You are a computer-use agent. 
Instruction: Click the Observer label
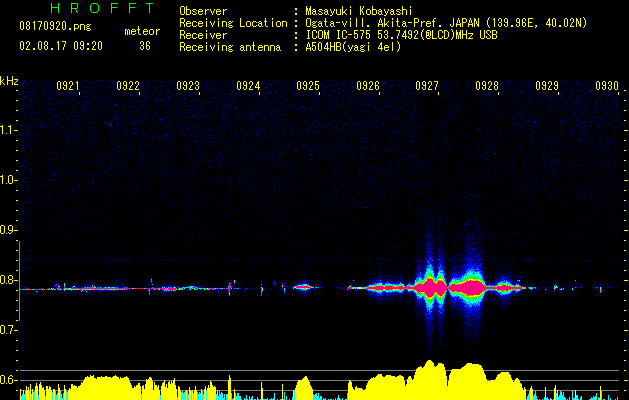coord(203,11)
